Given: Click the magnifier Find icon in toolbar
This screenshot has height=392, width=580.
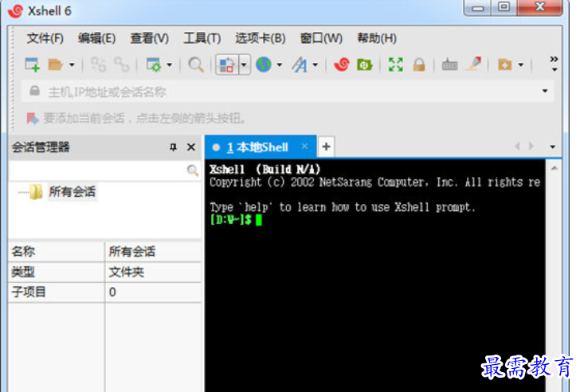Looking at the screenshot, I should click(x=196, y=65).
